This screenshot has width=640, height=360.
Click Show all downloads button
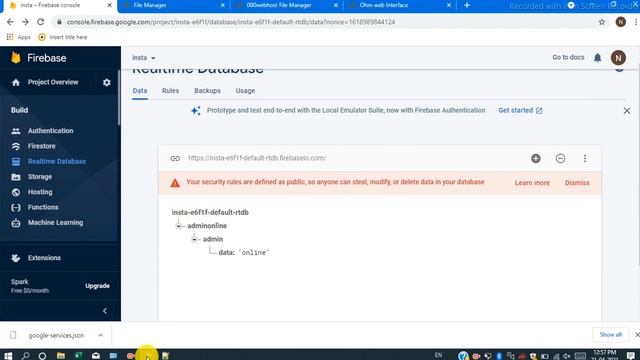[610, 335]
